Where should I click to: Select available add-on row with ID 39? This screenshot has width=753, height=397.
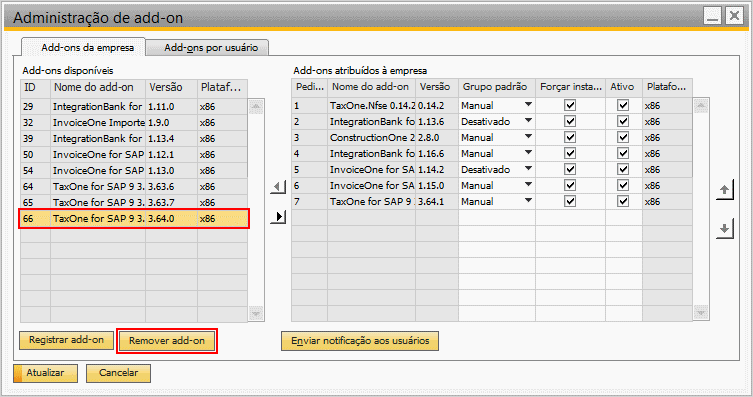134,139
